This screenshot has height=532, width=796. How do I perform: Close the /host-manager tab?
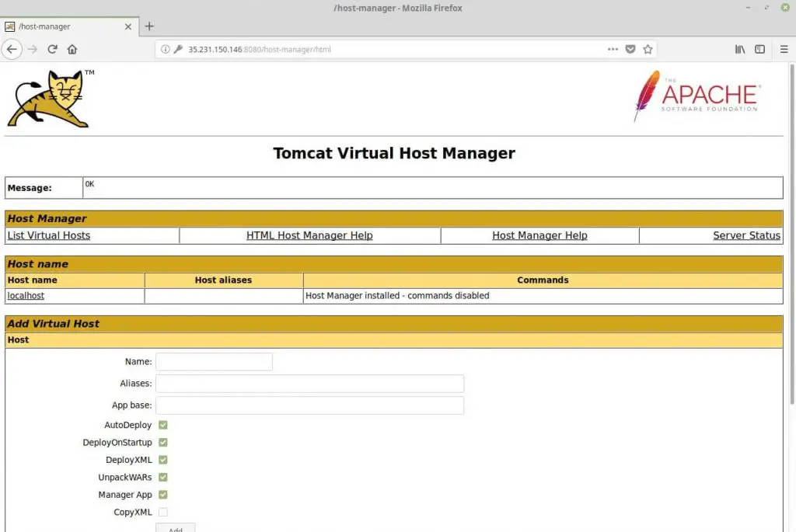pyautogui.click(x=128, y=26)
